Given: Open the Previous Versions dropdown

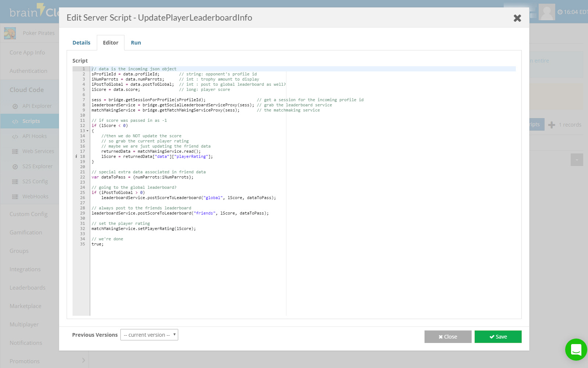Looking at the screenshot, I should 149,335.
